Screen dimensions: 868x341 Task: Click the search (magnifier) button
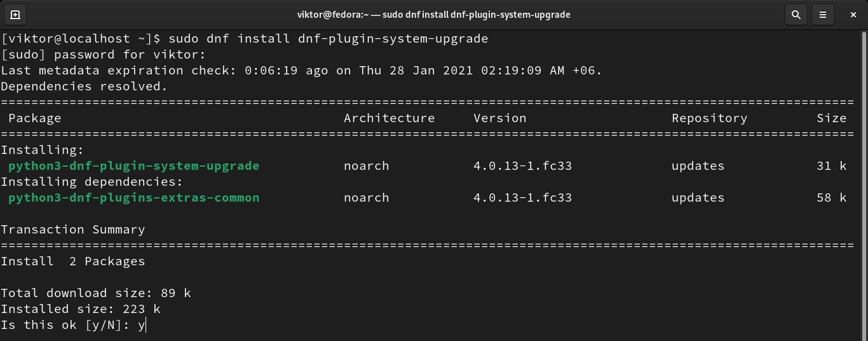(x=796, y=15)
